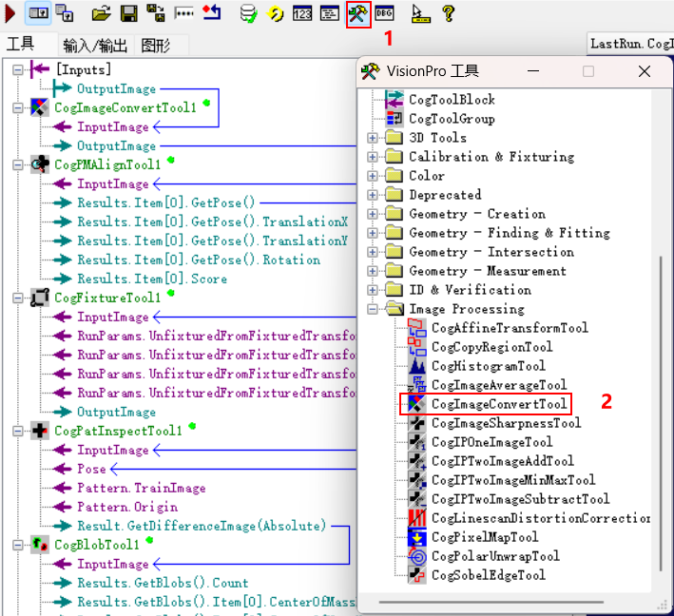Image resolution: width=674 pixels, height=616 pixels.
Task: Select Pattern.TrainImage under CogPatInspectTool1
Action: 142,489
